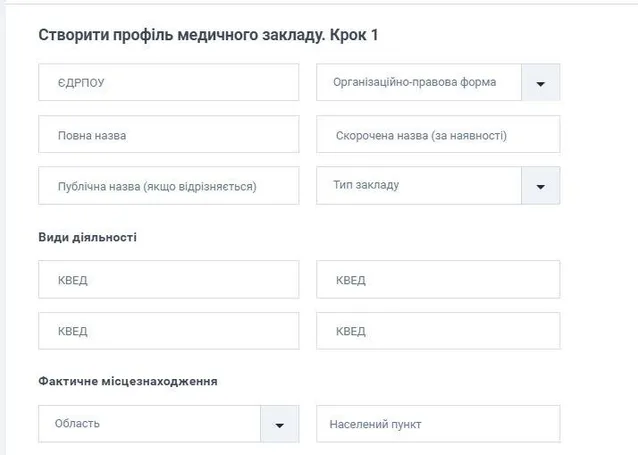Viewport: 638px width, 455px height.
Task: Click the ЄДРПОУ input field
Action: click(x=168, y=83)
